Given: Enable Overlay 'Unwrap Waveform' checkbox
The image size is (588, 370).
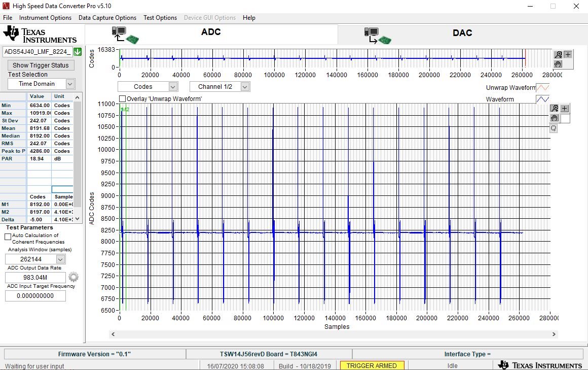Looking at the screenshot, I should (x=122, y=99).
